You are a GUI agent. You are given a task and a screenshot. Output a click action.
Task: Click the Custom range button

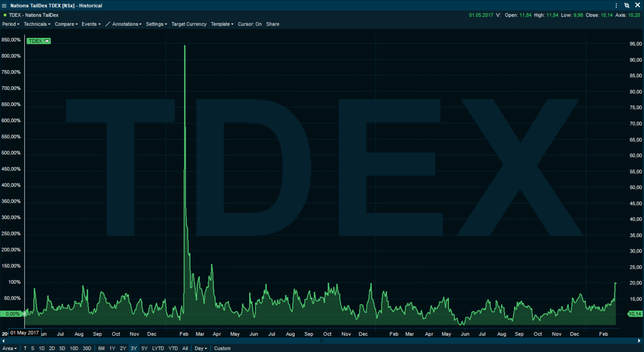222,348
